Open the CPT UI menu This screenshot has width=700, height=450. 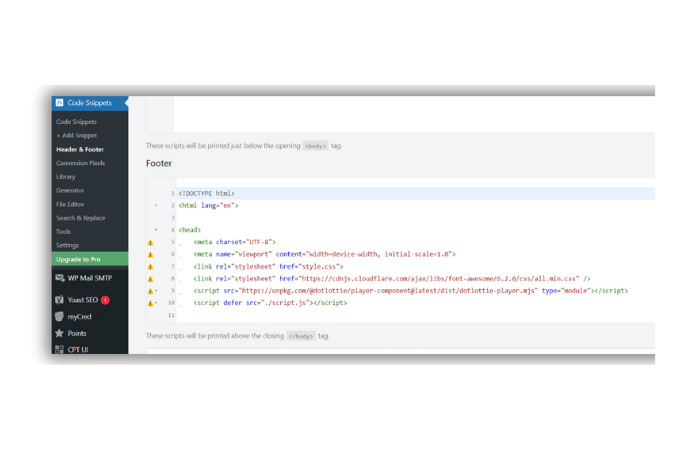(78, 350)
